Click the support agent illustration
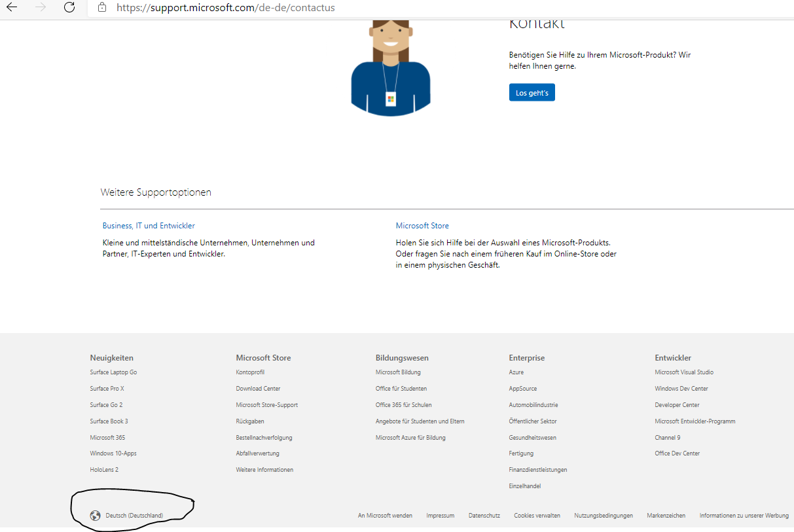Image resolution: width=794 pixels, height=532 pixels. point(391,68)
